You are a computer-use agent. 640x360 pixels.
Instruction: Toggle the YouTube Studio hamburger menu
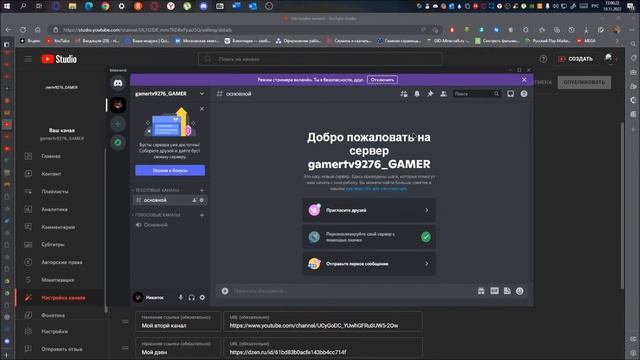tap(28, 59)
